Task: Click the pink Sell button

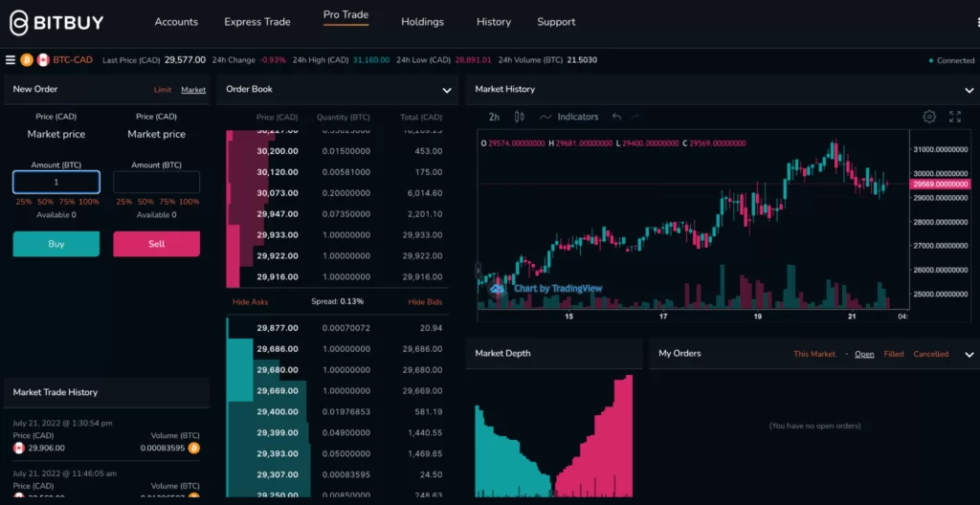Action: (x=156, y=244)
